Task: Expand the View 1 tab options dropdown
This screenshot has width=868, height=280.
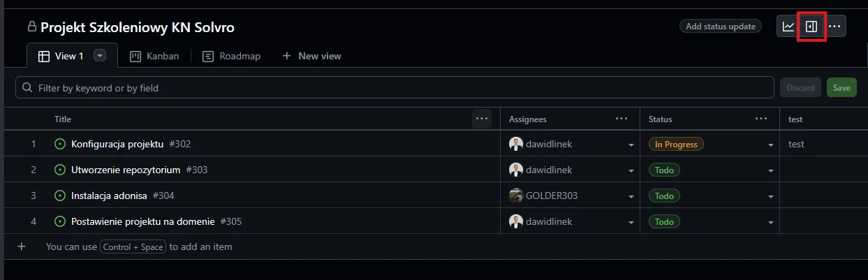Action: point(100,56)
